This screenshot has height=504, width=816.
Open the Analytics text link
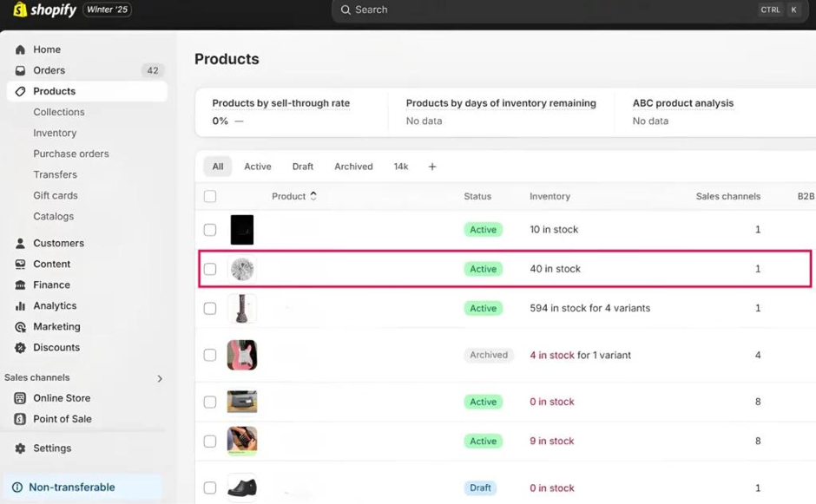pos(56,305)
